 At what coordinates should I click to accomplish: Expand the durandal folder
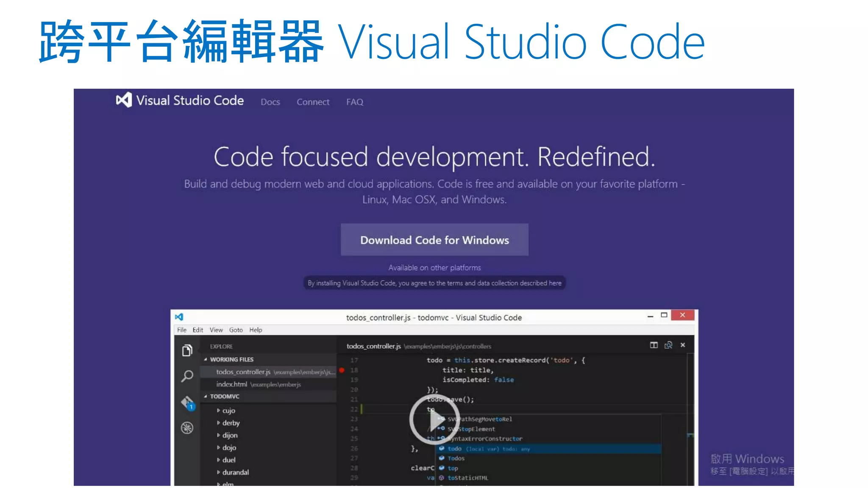[x=218, y=472]
